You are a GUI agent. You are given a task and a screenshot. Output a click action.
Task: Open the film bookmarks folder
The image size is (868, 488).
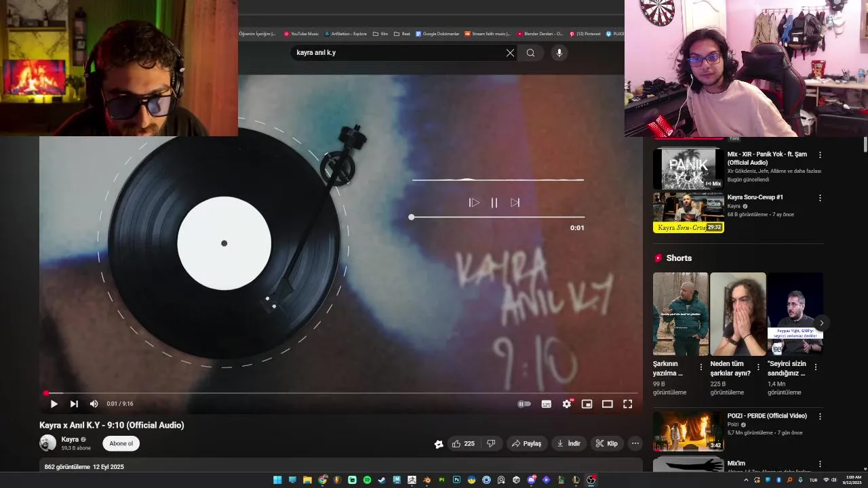pos(380,34)
